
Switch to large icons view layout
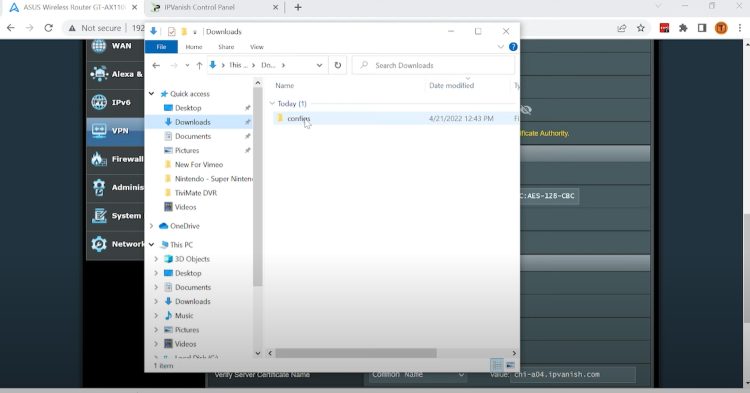click(510, 365)
